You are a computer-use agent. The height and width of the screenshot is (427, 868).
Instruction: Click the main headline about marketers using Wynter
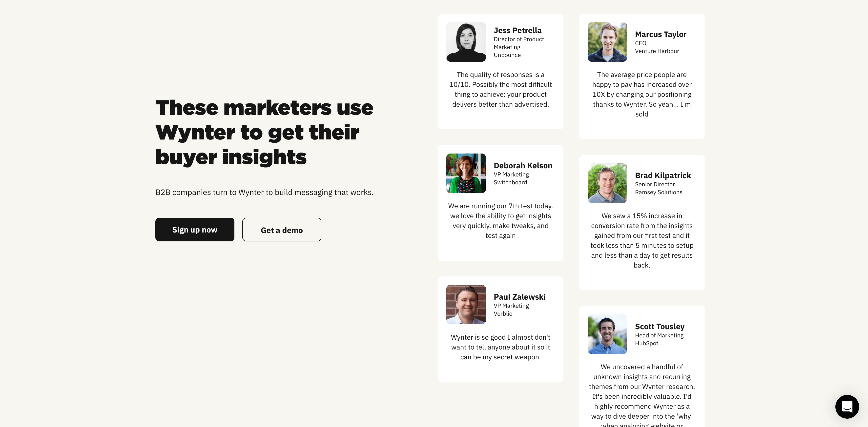(x=264, y=132)
